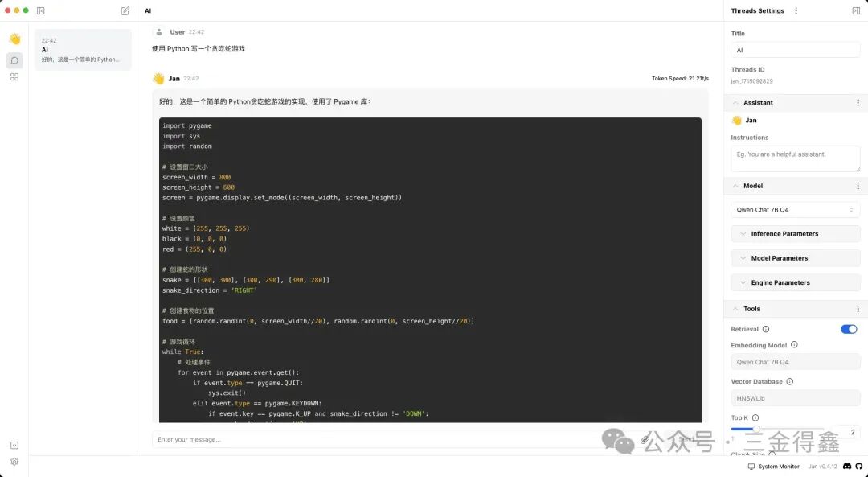Viewport: 868px width, 477px height.
Task: Click the info icon next to Top K
Action: (x=755, y=417)
